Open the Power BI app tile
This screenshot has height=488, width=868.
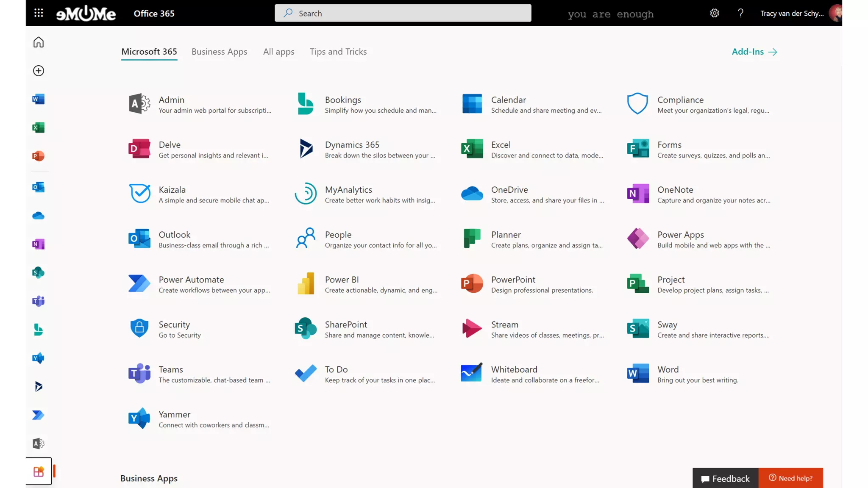tap(306, 284)
